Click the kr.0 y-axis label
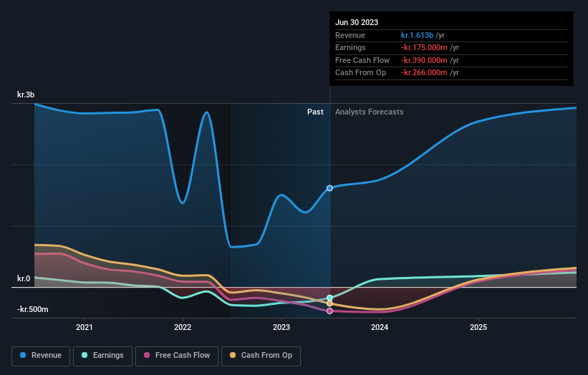588x375 pixels. click(x=24, y=278)
